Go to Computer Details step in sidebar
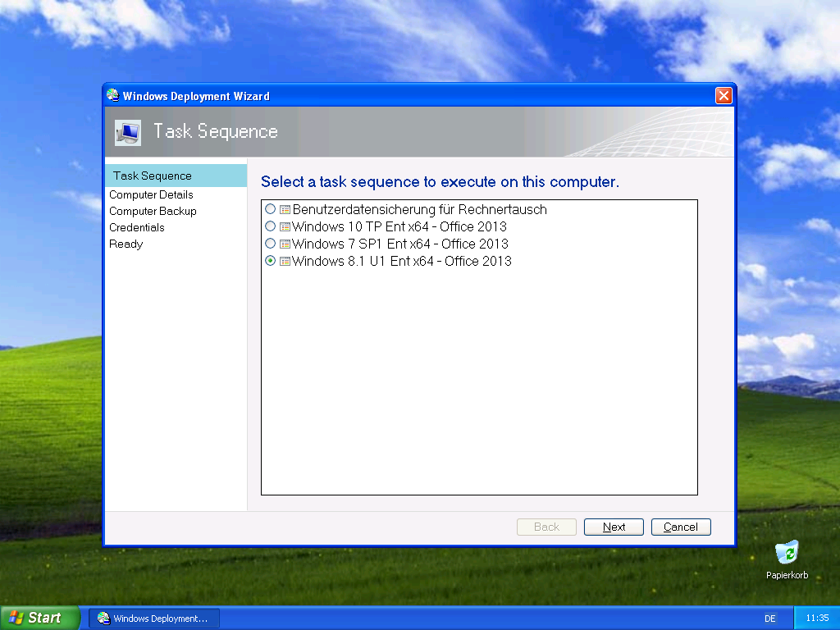Screen dimensions: 840x630 pos(151,194)
